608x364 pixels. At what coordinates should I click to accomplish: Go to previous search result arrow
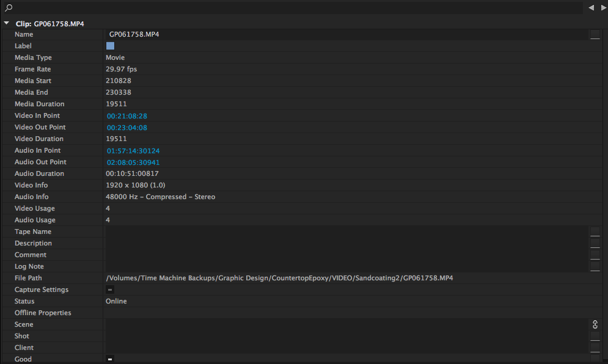point(591,7)
